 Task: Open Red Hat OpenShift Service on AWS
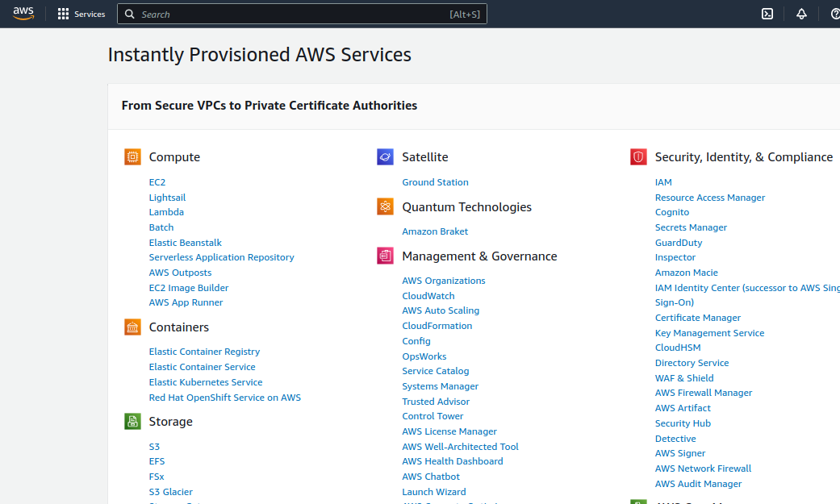(225, 398)
